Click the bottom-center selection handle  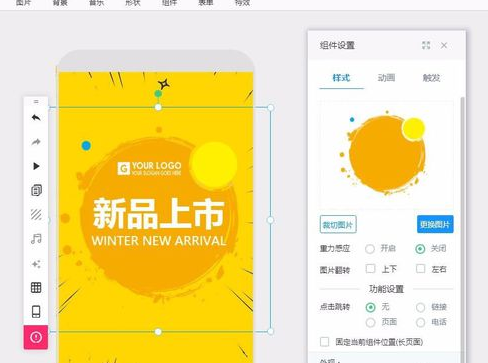pos(158,332)
